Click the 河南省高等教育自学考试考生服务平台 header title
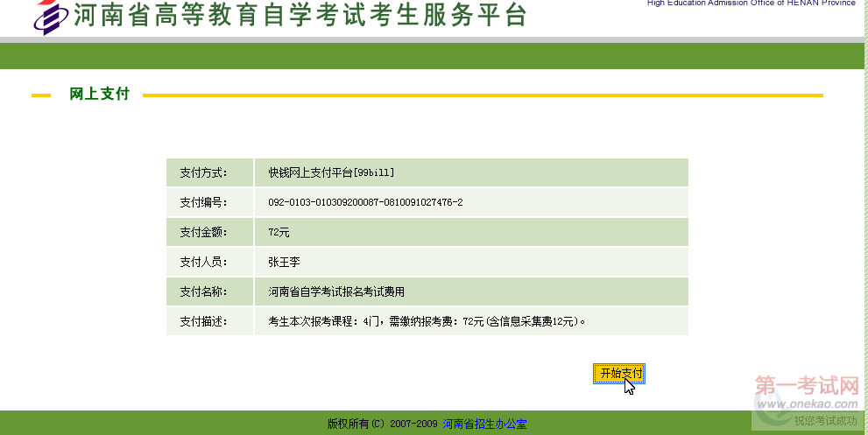Screen dimensions: 868x435 (x=300, y=16)
